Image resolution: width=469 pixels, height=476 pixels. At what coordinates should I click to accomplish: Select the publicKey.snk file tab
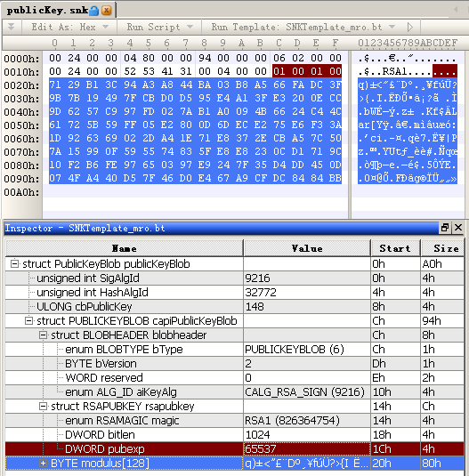(x=59, y=11)
